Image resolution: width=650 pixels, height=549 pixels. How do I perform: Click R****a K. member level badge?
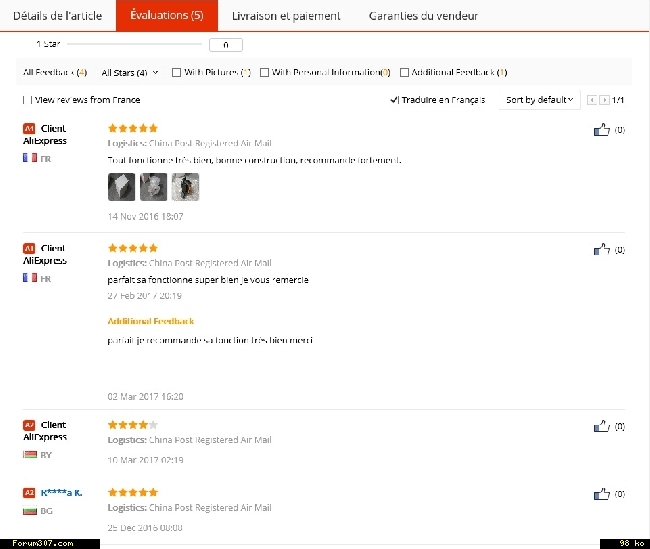pos(29,493)
